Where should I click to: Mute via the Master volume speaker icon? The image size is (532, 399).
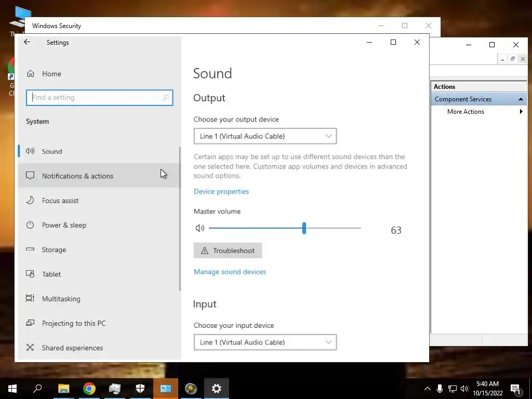pos(200,228)
